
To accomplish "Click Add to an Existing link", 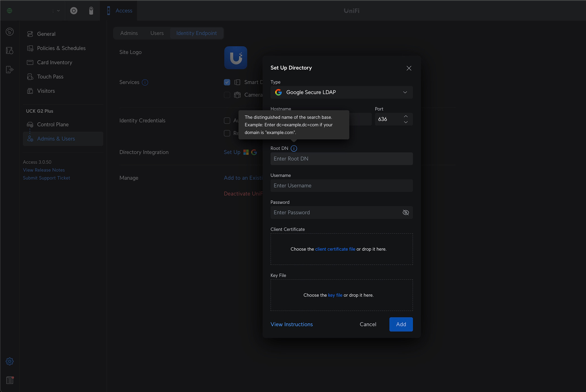I will coord(243,178).
